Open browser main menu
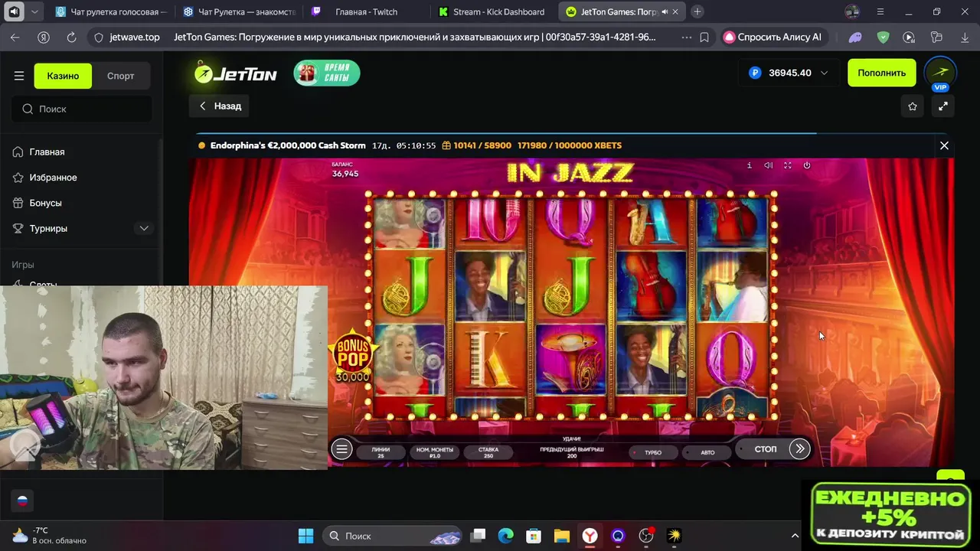Screen dimensions: 980x551 [x=880, y=11]
